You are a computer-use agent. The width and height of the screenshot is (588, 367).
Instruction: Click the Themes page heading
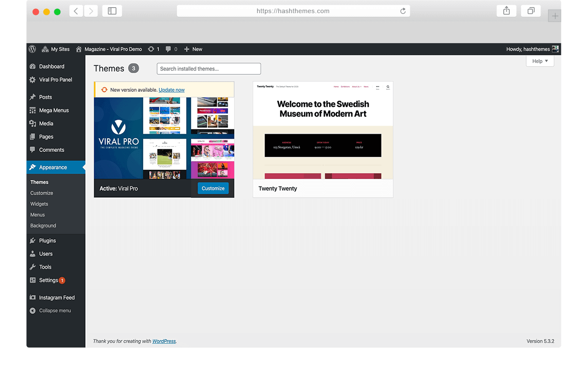pyautogui.click(x=109, y=68)
